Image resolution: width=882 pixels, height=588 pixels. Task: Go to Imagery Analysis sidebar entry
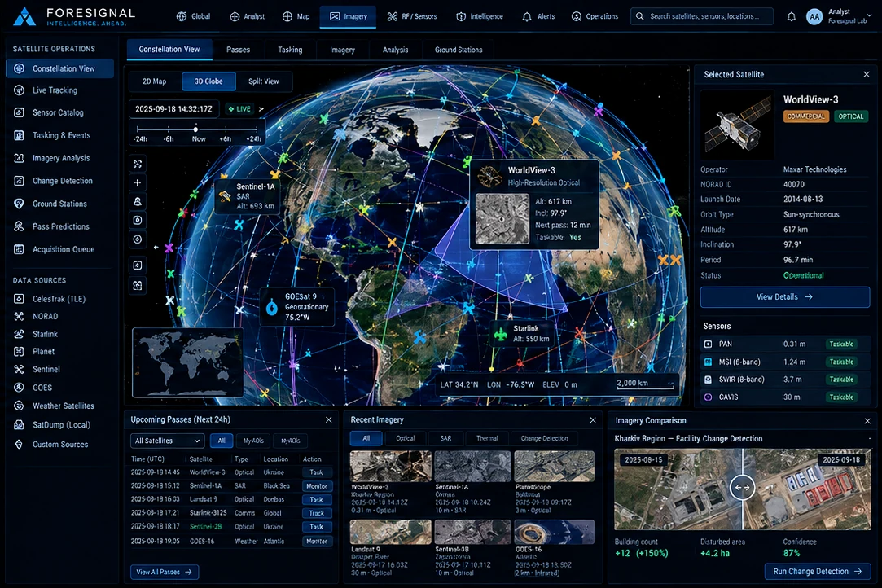(x=61, y=158)
